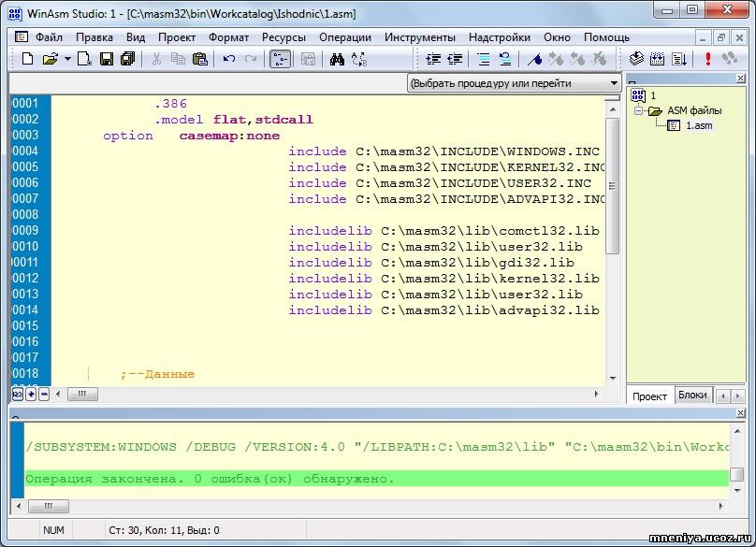Click the Redo arrow icon
The image size is (756, 547).
251,59
